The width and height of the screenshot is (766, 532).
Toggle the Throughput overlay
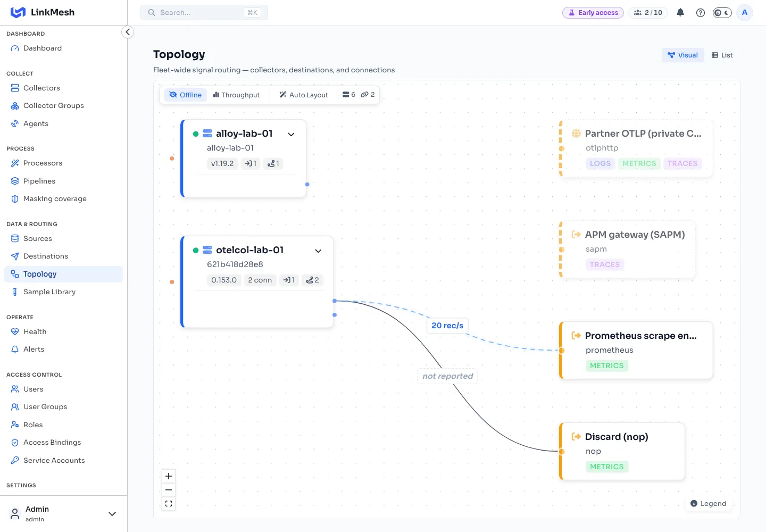pos(236,95)
